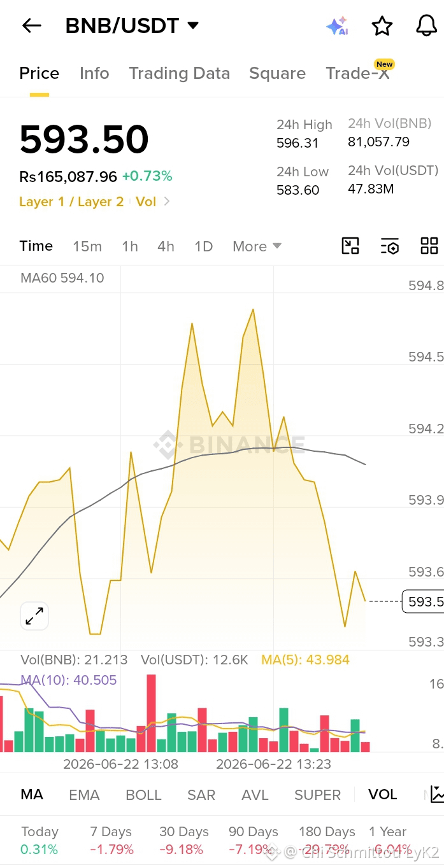
Task: Open chart indicator settings icon
Action: 389,246
